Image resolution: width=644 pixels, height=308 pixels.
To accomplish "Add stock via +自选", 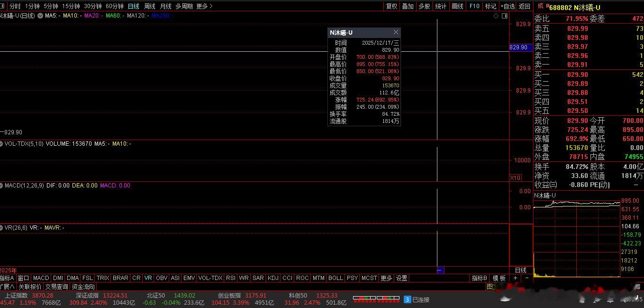I will click(x=508, y=6).
